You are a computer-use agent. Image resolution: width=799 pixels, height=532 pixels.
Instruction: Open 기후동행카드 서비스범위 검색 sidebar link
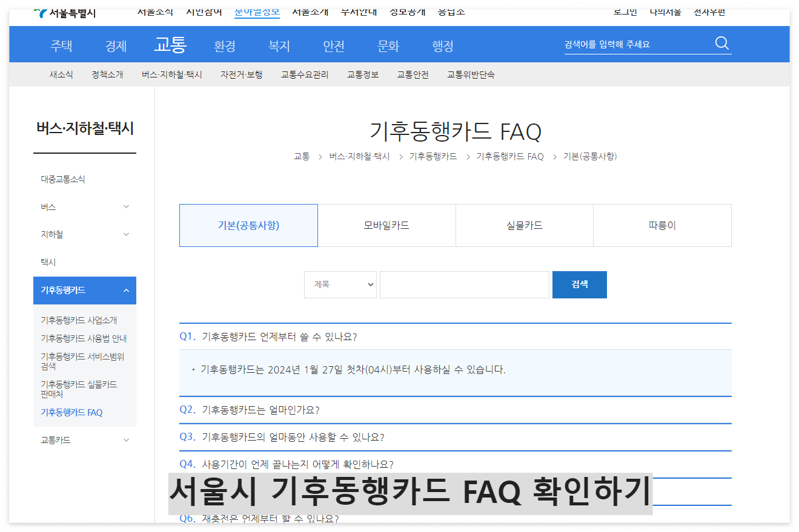click(x=82, y=361)
